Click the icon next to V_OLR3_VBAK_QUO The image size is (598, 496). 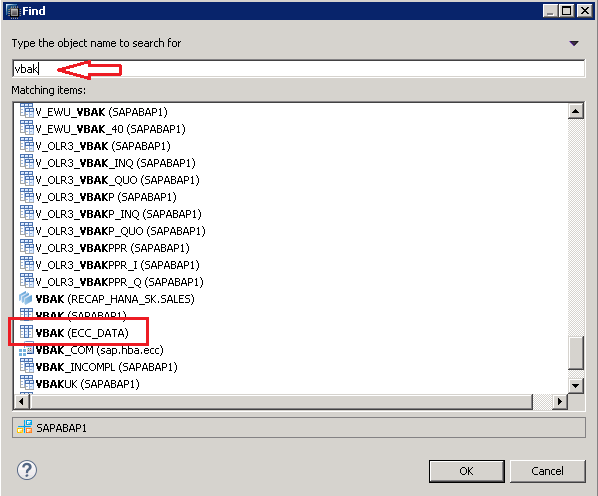pyautogui.click(x=27, y=179)
